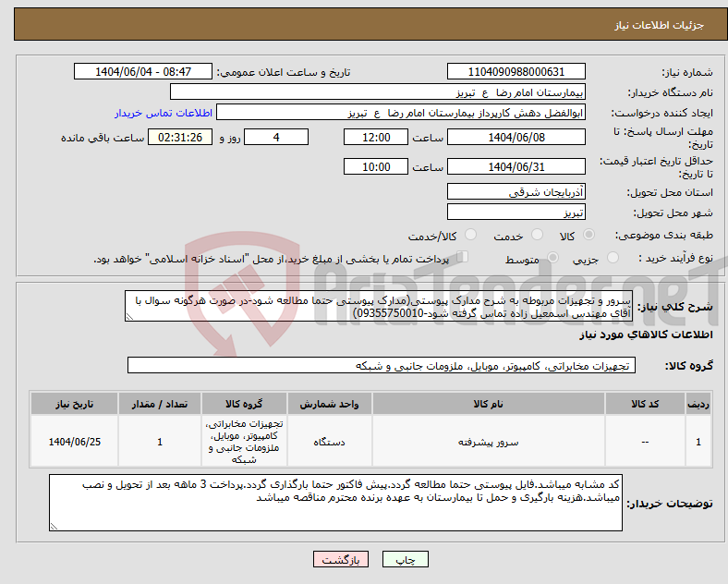Click the گروه کالا column header

244,404
